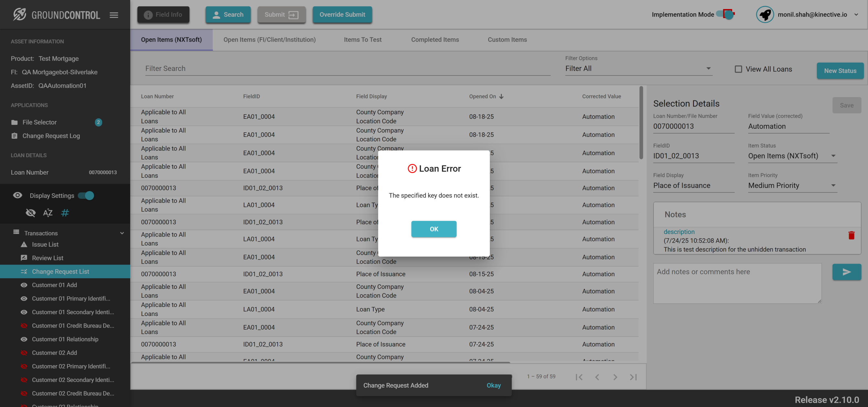Open the Item Priority dropdown

click(x=792, y=186)
